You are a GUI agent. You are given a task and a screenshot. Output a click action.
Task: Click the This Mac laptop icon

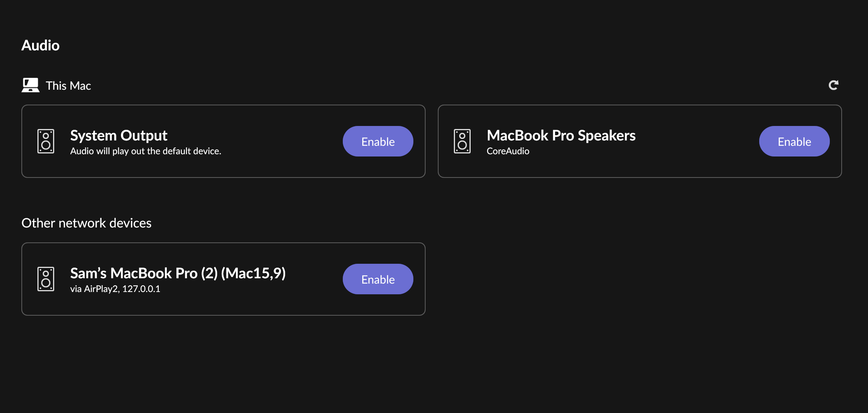coord(31,85)
